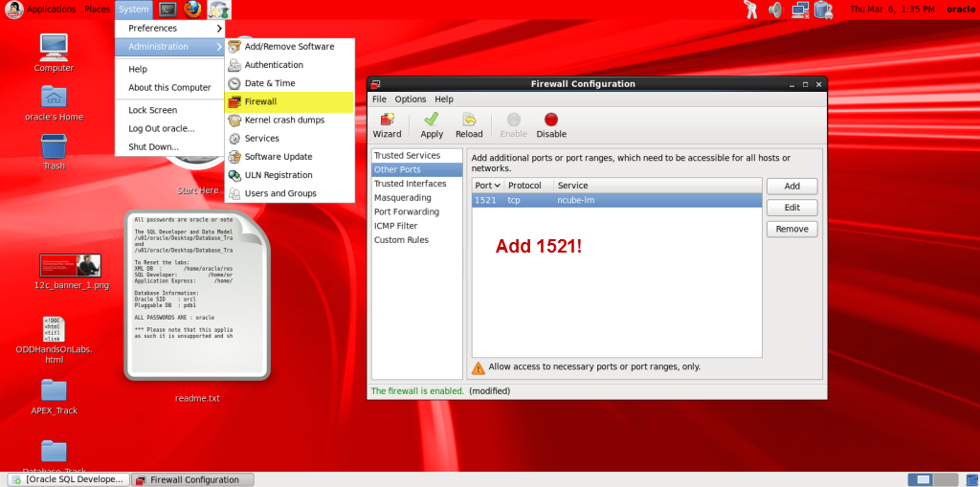The width and height of the screenshot is (980, 487).
Task: Select Masquerading in the sidebar
Action: pos(417,197)
